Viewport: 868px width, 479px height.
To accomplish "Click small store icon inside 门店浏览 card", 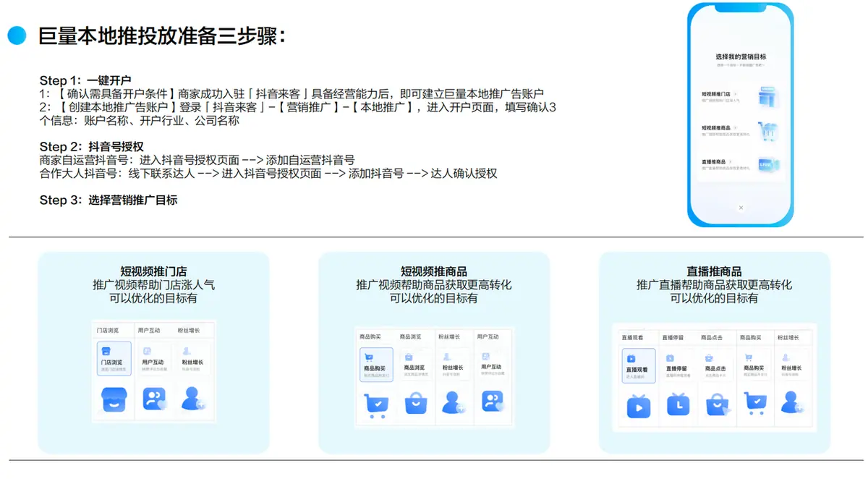I will coord(106,351).
